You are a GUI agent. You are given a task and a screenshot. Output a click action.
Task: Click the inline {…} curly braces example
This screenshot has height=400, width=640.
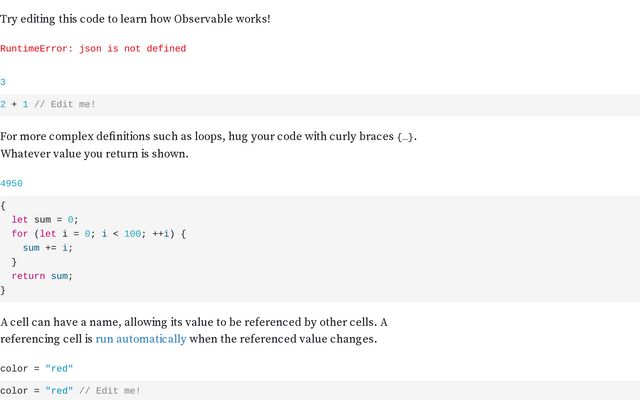point(405,137)
